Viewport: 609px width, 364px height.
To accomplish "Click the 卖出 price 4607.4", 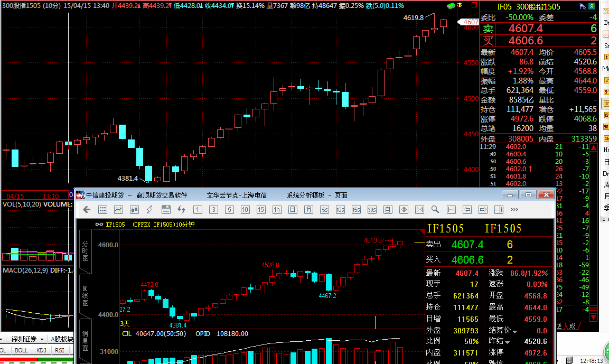I will click(467, 245).
